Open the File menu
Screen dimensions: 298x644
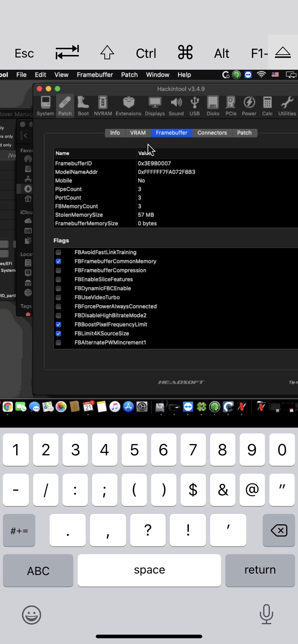coord(21,75)
